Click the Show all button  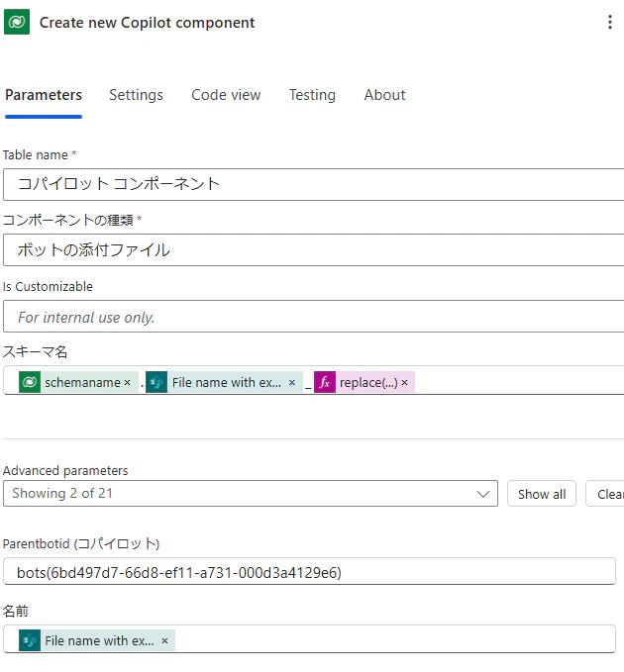[x=542, y=494]
